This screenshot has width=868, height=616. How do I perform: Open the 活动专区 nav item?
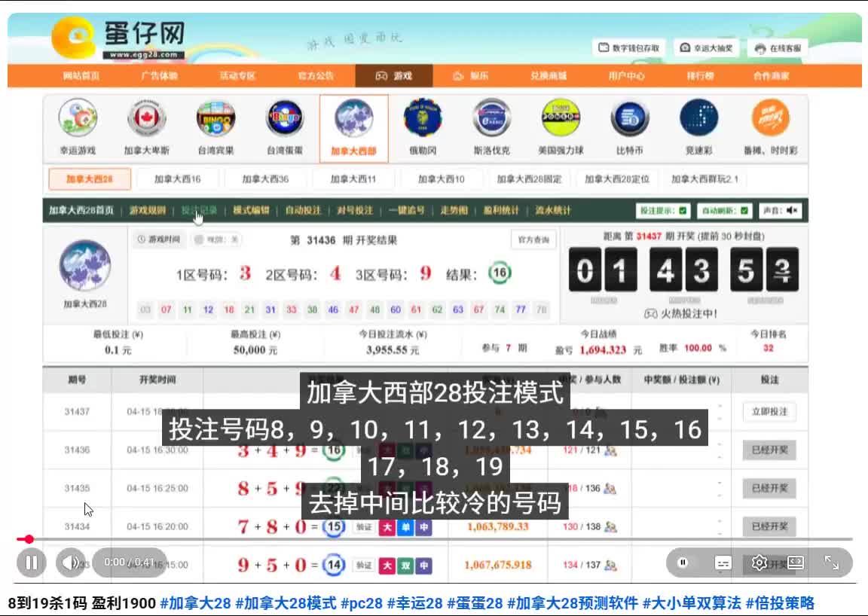tap(237, 76)
